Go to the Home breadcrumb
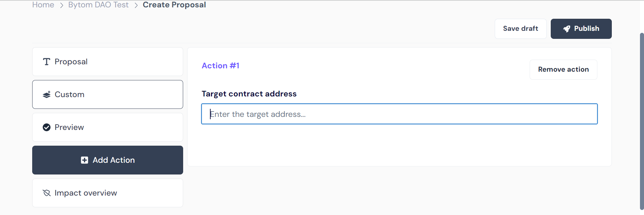 pyautogui.click(x=43, y=5)
